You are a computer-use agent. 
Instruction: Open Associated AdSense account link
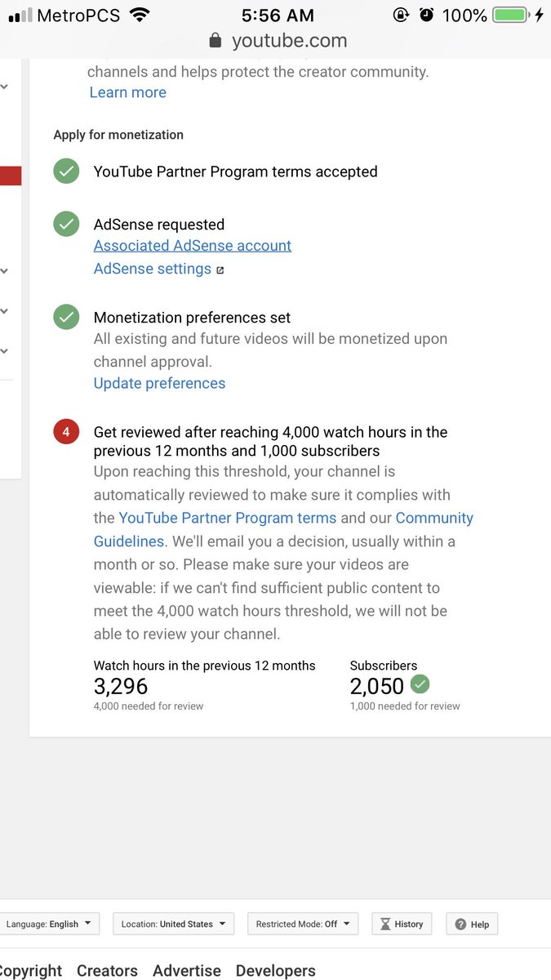coord(193,245)
